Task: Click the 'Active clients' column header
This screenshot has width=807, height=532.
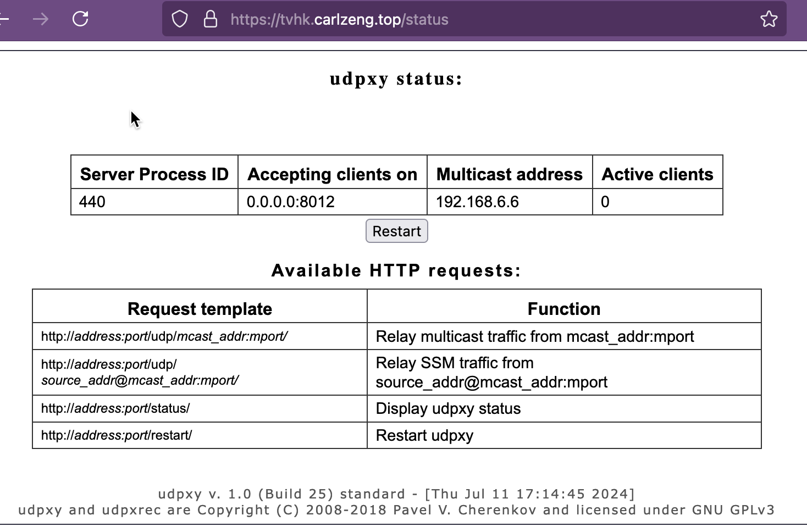Action: (x=657, y=174)
